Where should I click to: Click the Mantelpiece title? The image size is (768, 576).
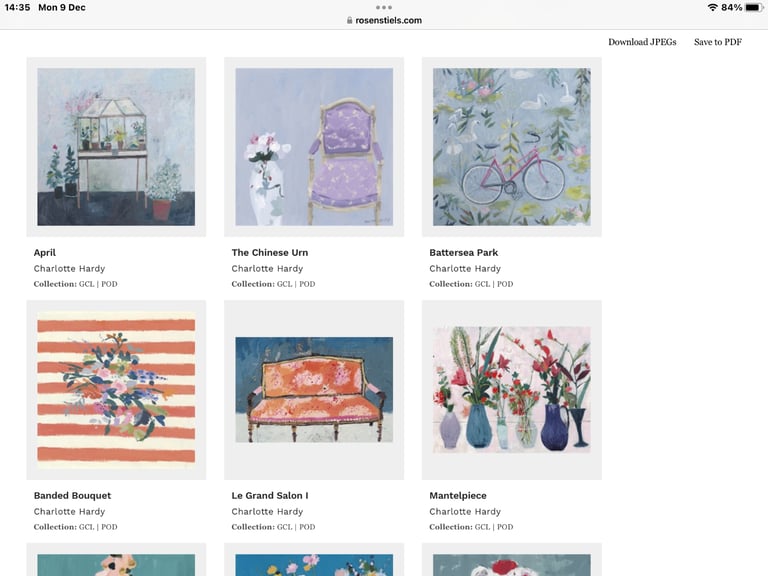[x=458, y=496]
